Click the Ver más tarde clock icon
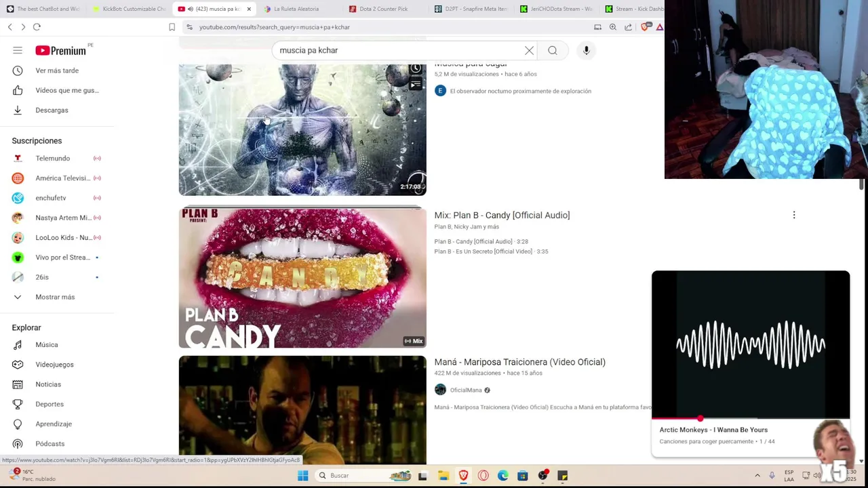Viewport: 868px width, 488px height. 18,70
